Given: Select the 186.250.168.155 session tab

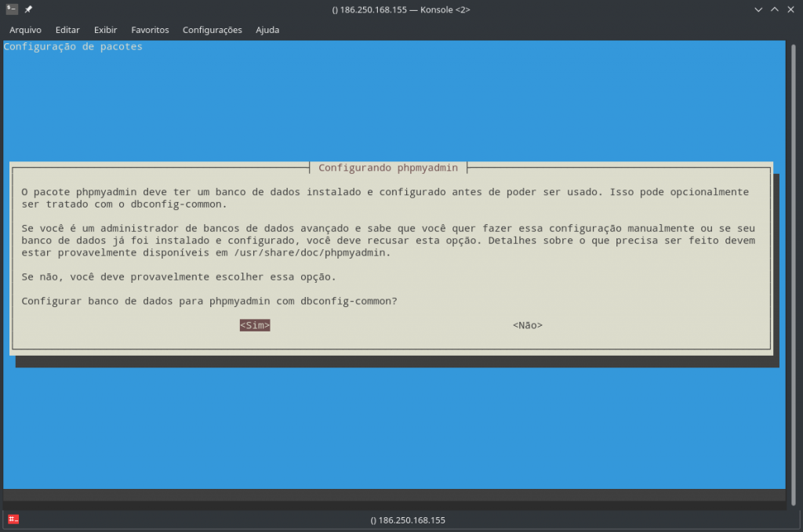Looking at the screenshot, I should (x=406, y=519).
